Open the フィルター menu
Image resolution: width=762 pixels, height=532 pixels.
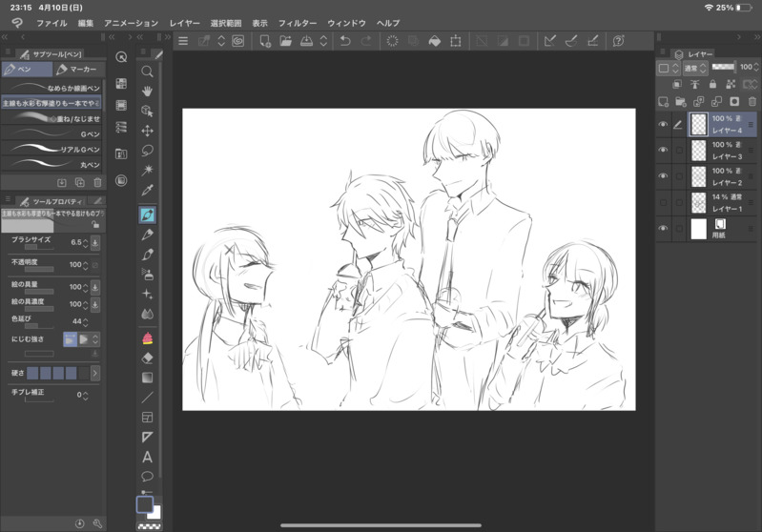coord(298,23)
